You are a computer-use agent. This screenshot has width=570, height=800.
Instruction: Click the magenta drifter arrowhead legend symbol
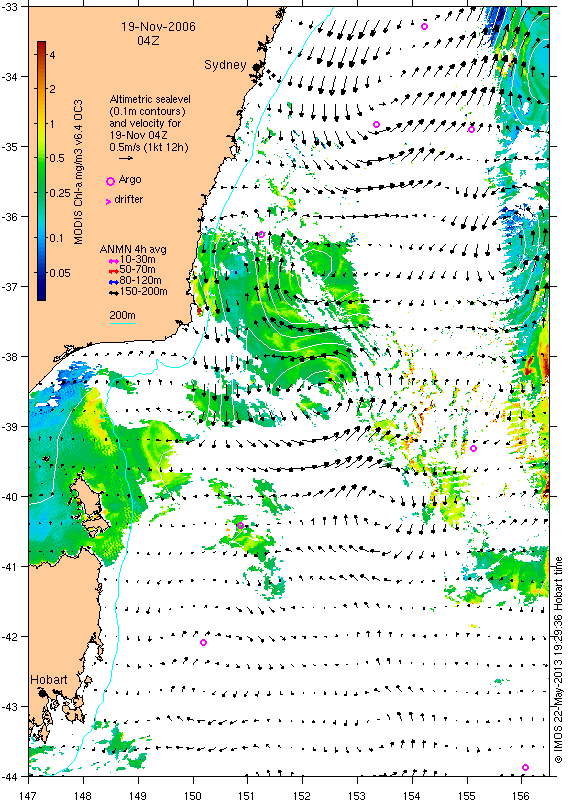108,202
